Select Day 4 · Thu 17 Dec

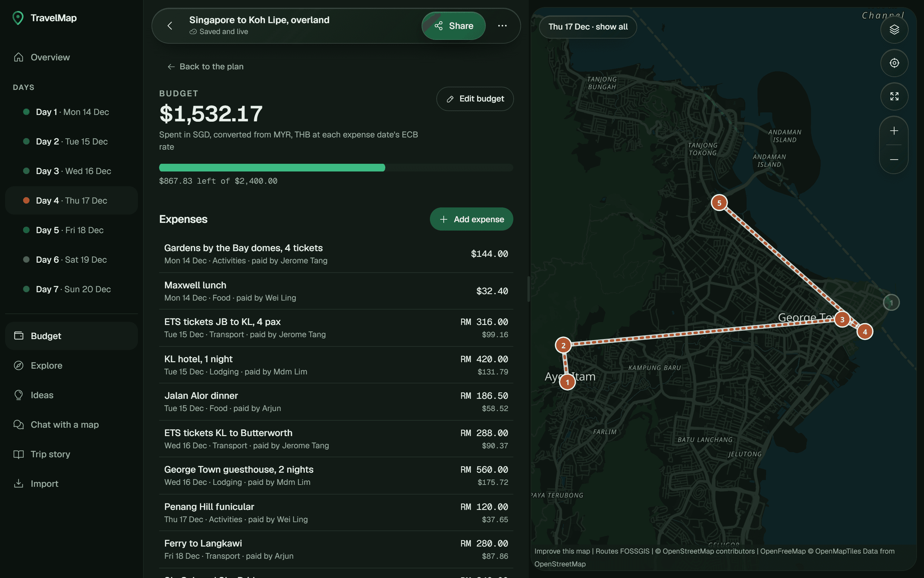72,200
